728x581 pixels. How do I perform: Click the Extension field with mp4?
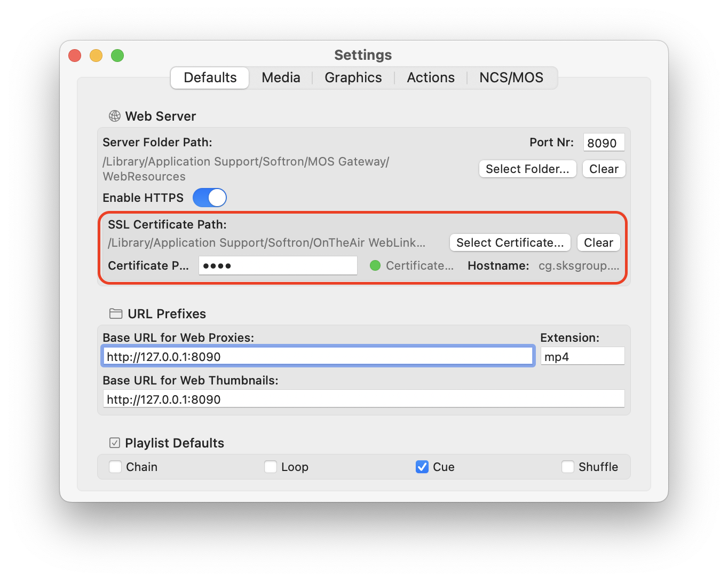pos(582,356)
